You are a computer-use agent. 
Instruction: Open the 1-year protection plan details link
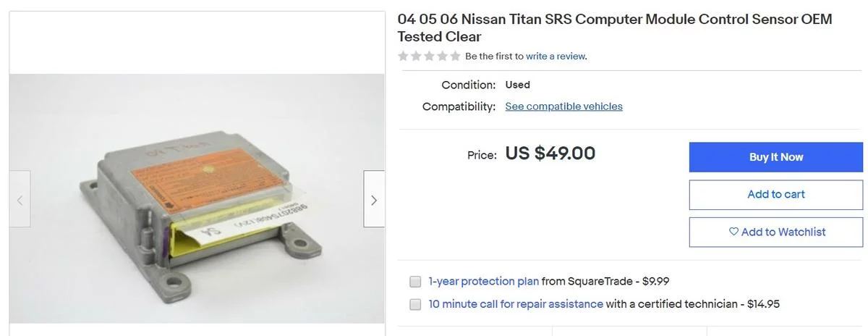483,282
